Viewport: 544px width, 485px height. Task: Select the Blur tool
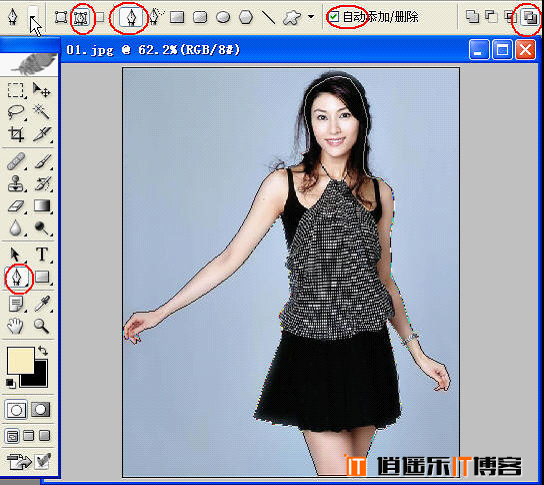(16, 228)
